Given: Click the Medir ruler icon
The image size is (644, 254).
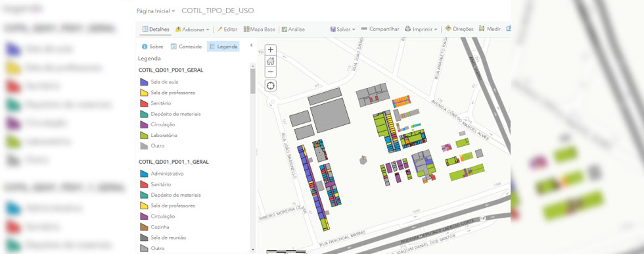Looking at the screenshot, I should [482, 28].
